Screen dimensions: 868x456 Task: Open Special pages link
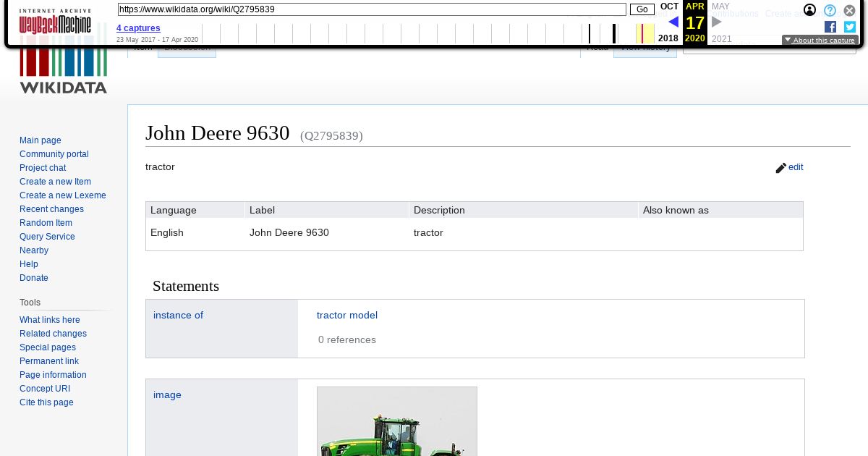click(x=48, y=347)
